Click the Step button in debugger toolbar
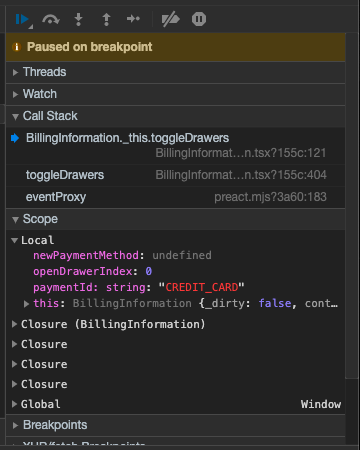360x450 pixels. point(133,19)
